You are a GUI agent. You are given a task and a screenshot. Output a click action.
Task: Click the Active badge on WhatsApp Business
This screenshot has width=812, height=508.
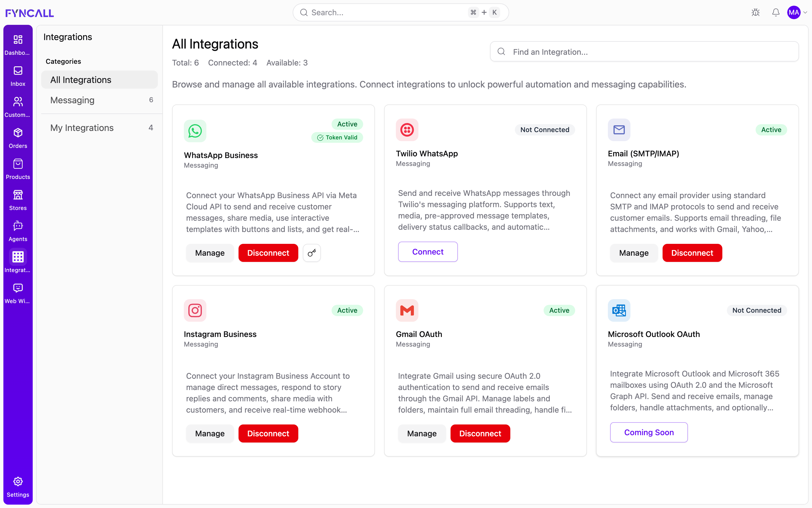pyautogui.click(x=347, y=124)
